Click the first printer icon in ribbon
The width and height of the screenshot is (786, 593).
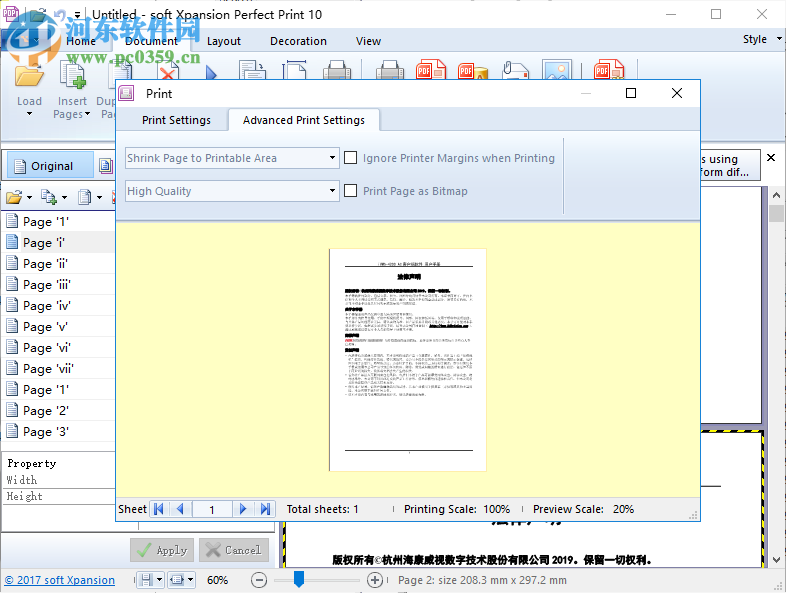337,70
